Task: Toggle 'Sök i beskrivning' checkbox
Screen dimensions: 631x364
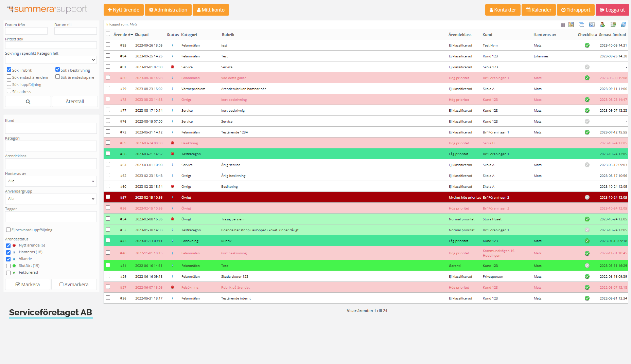Action: coord(58,70)
